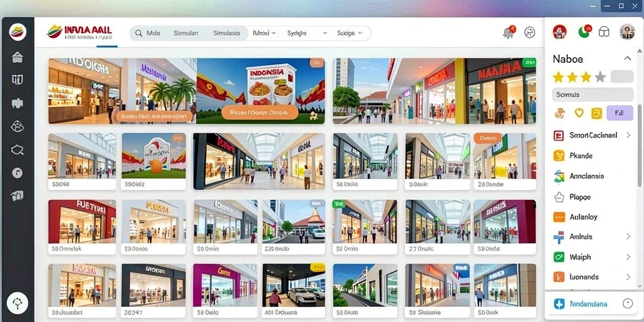Open the Nndenuana link at panel bottom
Image resolution: width=644 pixels, height=322 pixels.
[x=588, y=304]
